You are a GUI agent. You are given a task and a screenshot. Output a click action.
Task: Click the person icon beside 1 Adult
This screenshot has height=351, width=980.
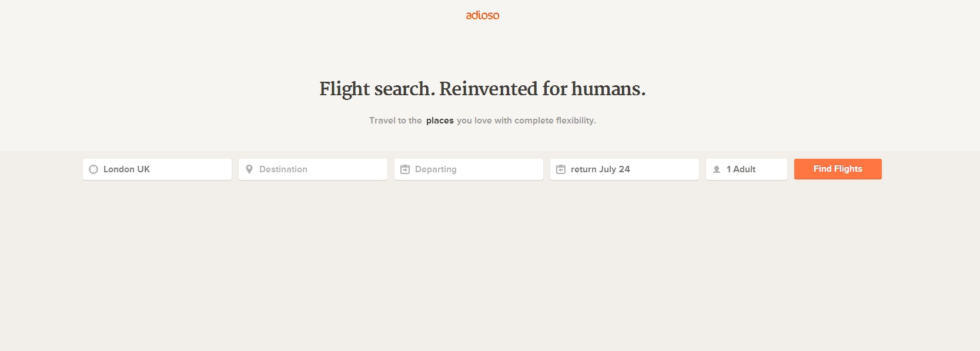717,169
